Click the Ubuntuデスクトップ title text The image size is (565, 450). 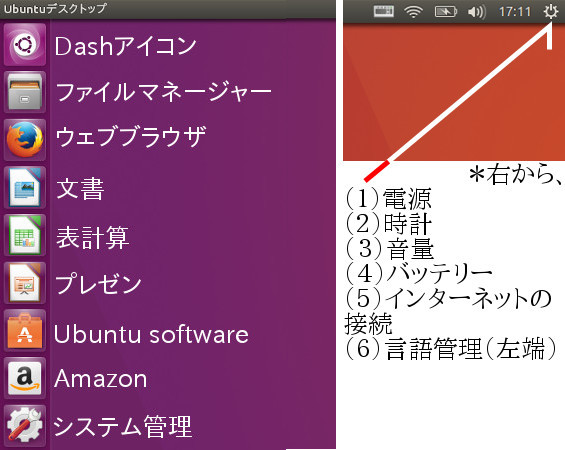pyautogui.click(x=55, y=8)
